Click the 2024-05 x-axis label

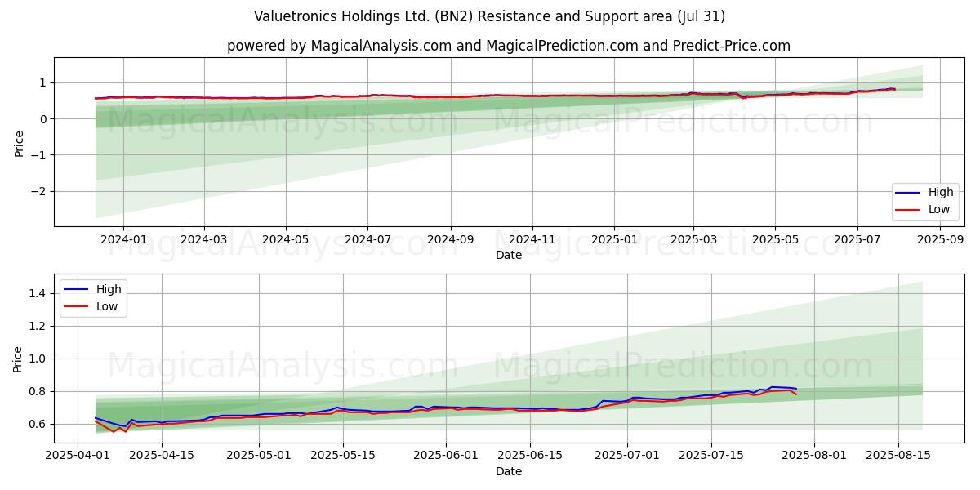286,240
